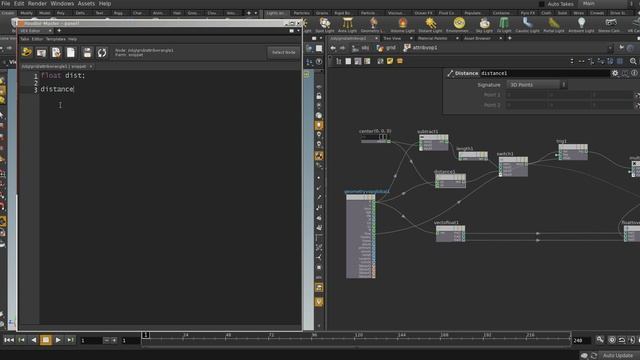This screenshot has height=360, width=640.
Task: Click the orange network box icon in network toolbar
Action: [400, 61]
